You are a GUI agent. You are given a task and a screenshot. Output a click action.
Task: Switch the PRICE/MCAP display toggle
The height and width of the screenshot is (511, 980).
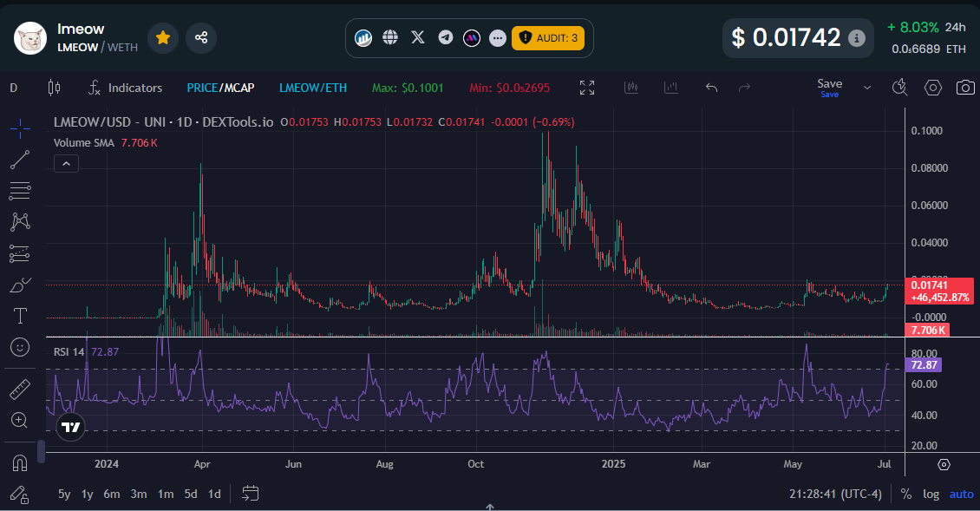coord(220,88)
